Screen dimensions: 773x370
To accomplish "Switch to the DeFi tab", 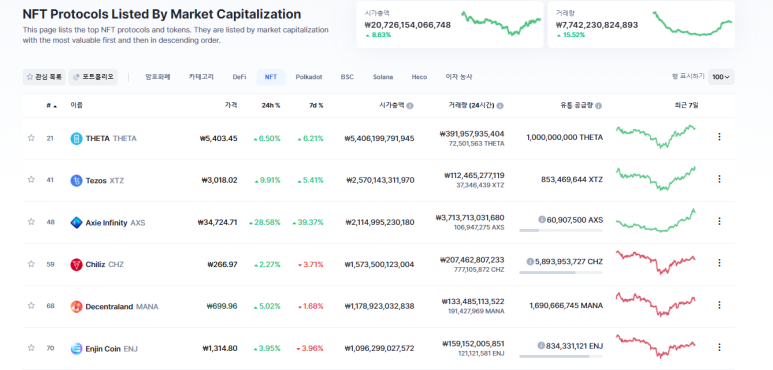I will 239,77.
